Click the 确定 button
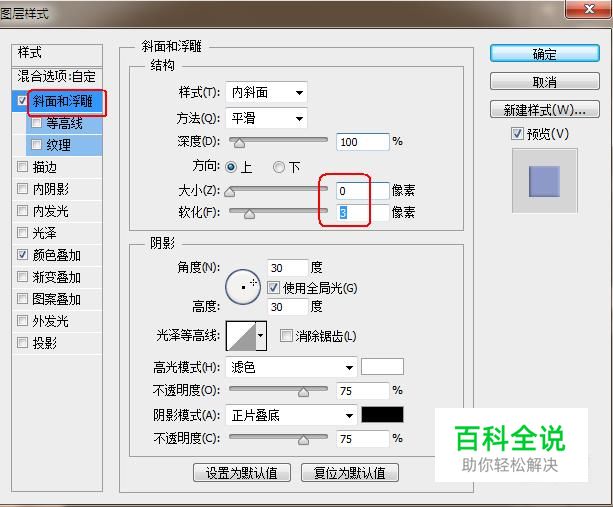Image resolution: width=613 pixels, height=507 pixels. (544, 53)
